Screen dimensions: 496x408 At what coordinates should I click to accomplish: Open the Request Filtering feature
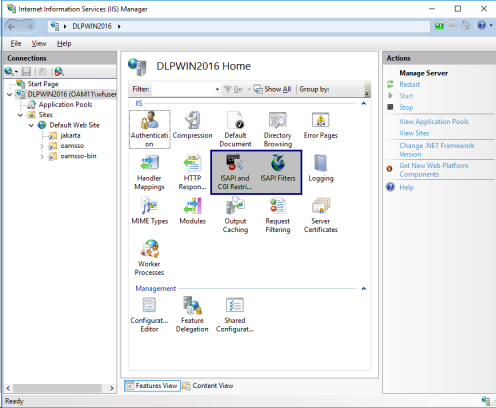[278, 215]
